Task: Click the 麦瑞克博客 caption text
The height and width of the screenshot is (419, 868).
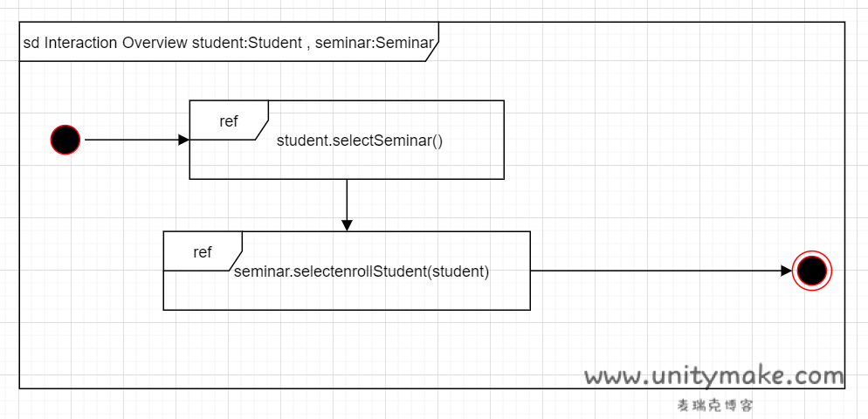Action: coord(714,406)
